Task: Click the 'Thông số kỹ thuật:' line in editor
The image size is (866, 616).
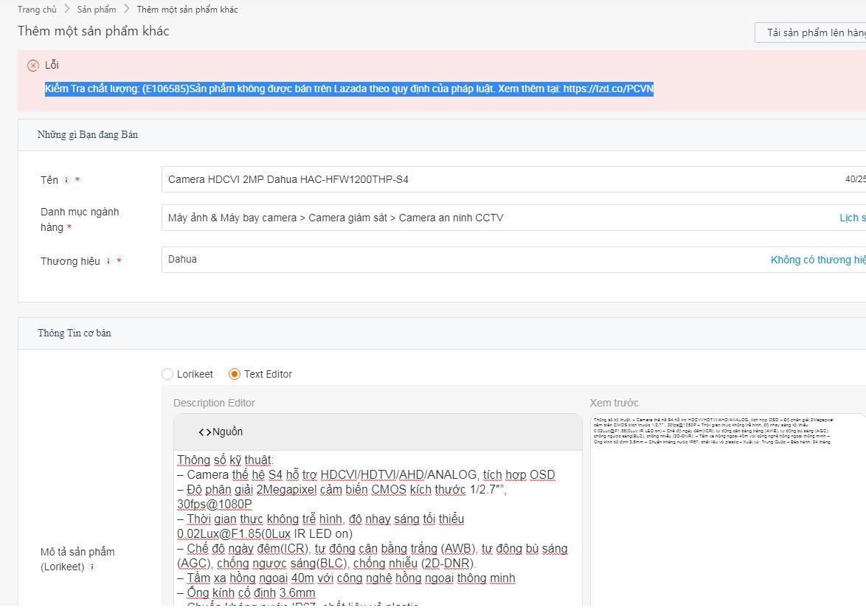Action: [225, 460]
